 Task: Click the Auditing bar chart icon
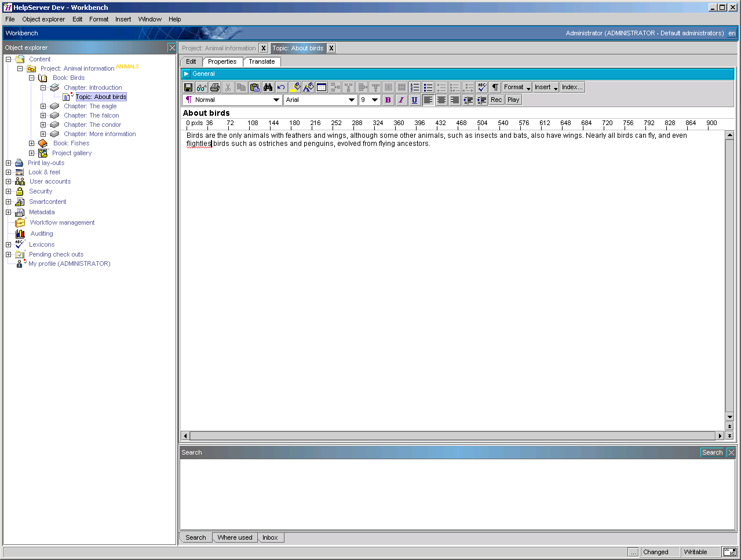[20, 233]
